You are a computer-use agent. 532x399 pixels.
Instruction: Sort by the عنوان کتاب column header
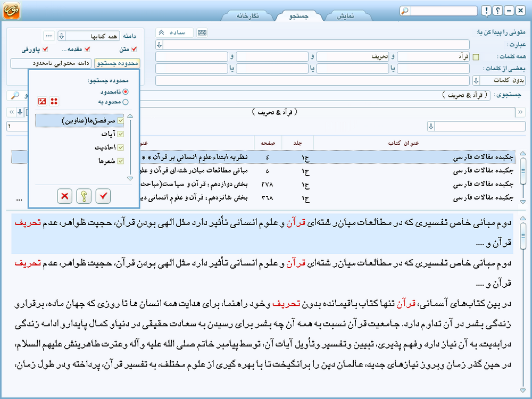tap(403, 143)
